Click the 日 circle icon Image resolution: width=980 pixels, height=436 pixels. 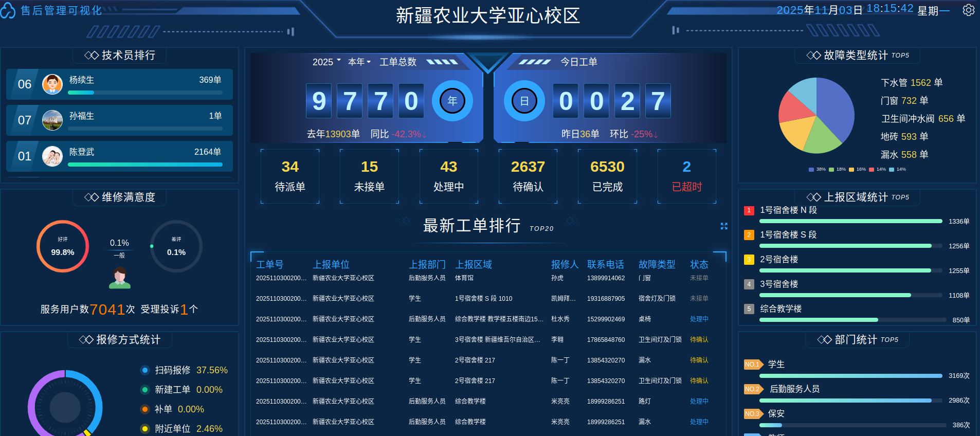pyautogui.click(x=524, y=101)
